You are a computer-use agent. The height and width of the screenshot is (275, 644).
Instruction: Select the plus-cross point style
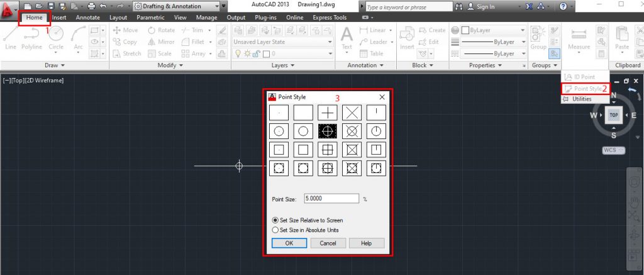click(327, 113)
